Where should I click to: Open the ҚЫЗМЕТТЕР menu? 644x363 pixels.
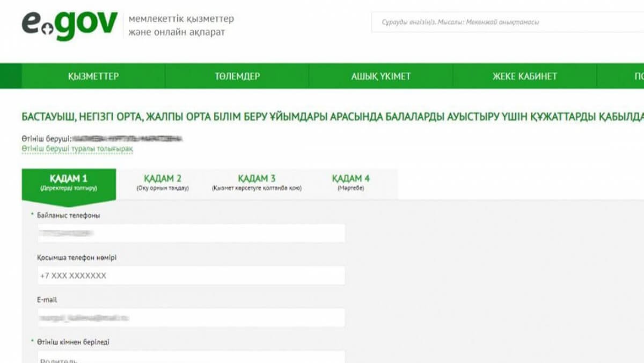click(94, 77)
